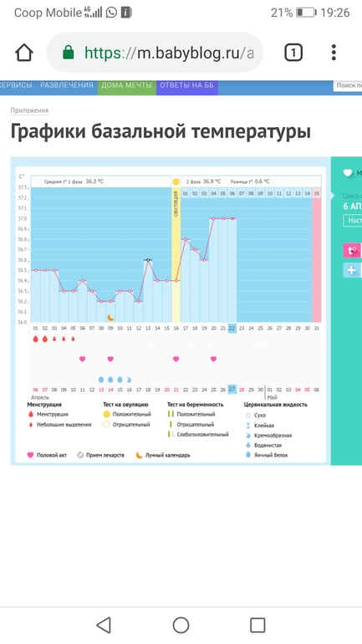Open the РАЗВЛЕЧЕНИЯ menu item
This screenshot has width=362, height=644.
pyautogui.click(x=67, y=85)
